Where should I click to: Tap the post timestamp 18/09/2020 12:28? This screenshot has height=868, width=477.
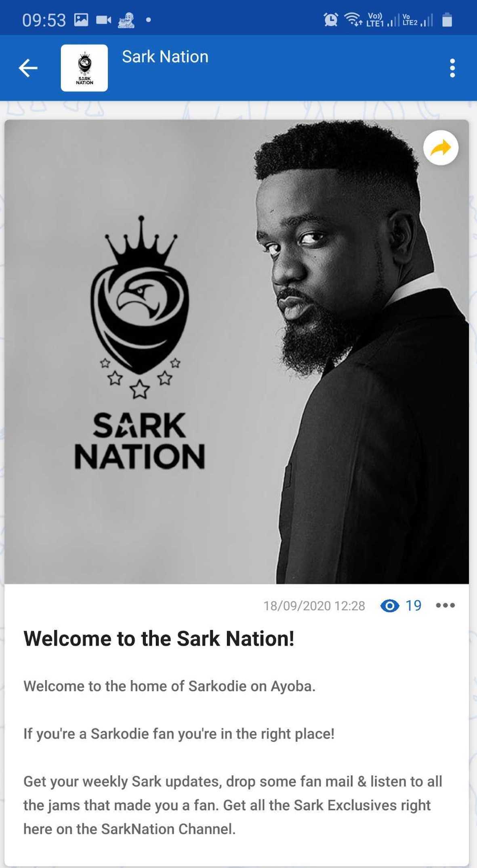click(x=314, y=606)
